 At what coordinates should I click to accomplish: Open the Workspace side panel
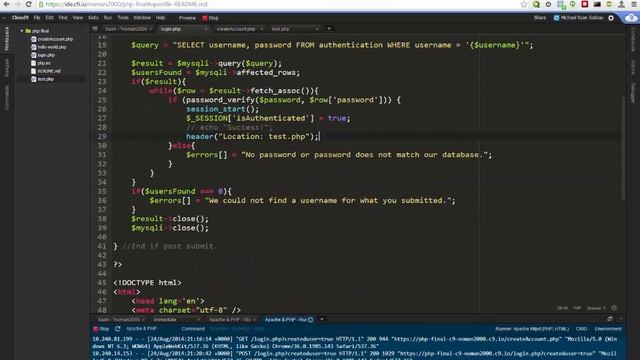tap(6, 39)
